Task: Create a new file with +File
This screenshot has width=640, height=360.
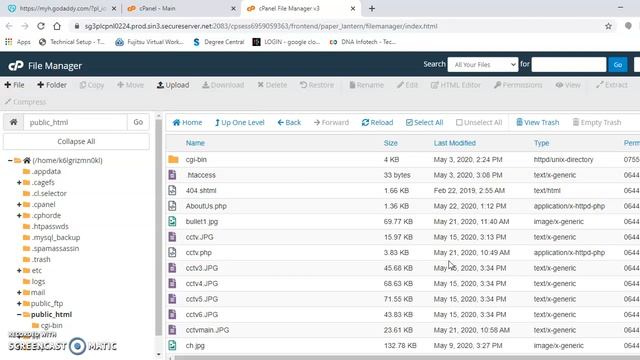Action: pyautogui.click(x=14, y=85)
